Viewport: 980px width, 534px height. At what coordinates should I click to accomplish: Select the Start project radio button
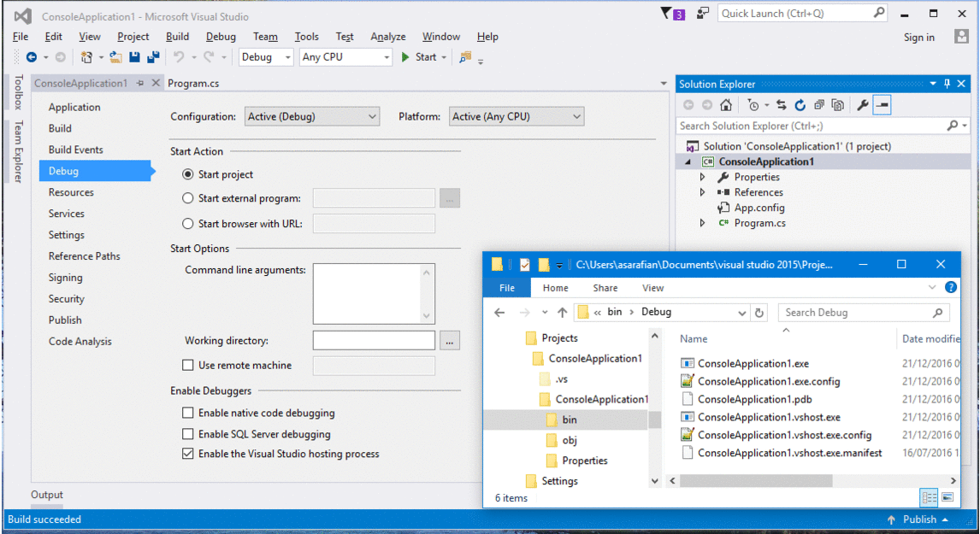pos(187,174)
